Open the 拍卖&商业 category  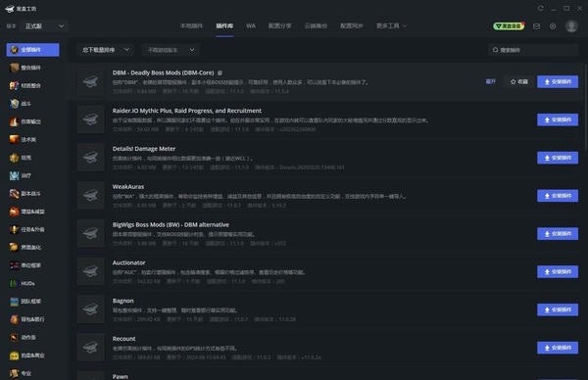[32, 356]
